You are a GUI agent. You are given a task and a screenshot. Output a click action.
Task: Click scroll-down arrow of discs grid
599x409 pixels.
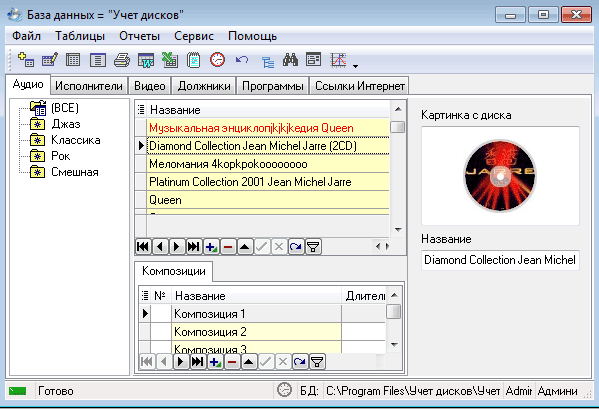tap(398, 230)
